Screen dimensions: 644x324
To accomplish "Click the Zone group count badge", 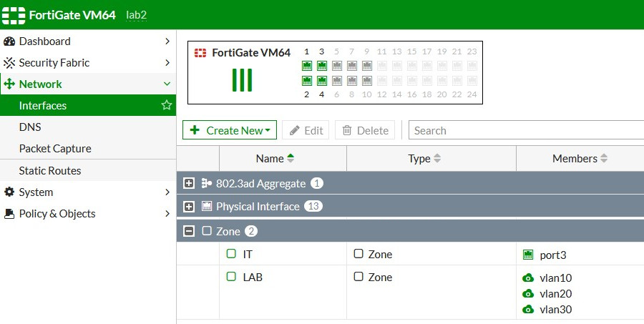I will click(251, 231).
